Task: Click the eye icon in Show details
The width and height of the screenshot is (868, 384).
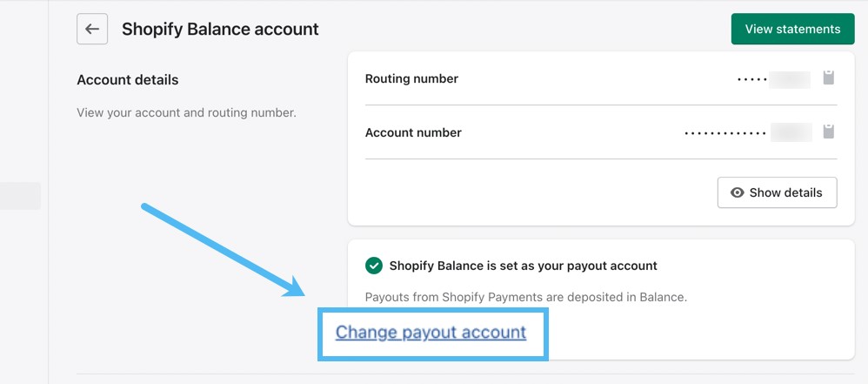Action: coord(738,192)
